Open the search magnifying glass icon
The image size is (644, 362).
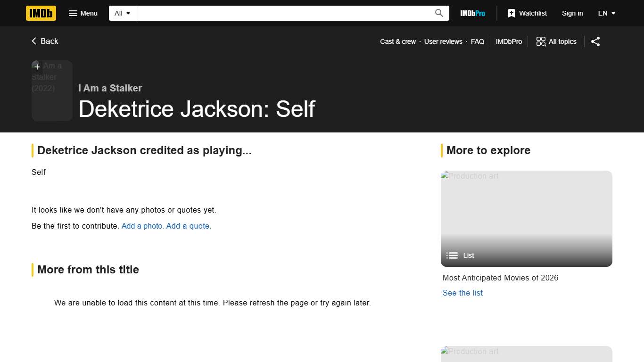pyautogui.click(x=438, y=13)
